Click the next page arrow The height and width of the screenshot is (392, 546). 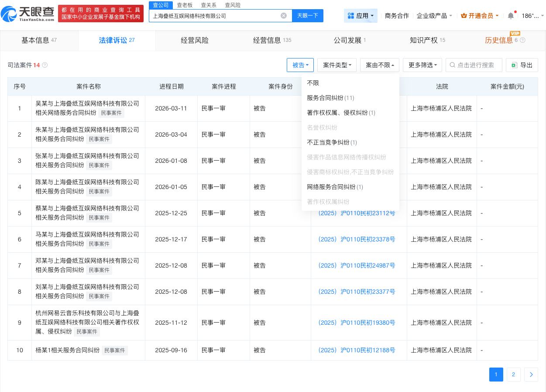tap(531, 375)
